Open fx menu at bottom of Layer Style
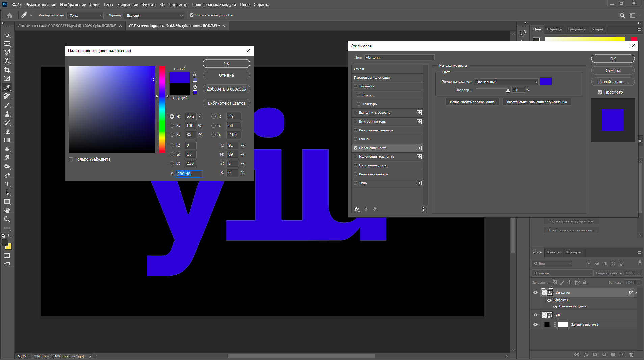 tap(357, 209)
